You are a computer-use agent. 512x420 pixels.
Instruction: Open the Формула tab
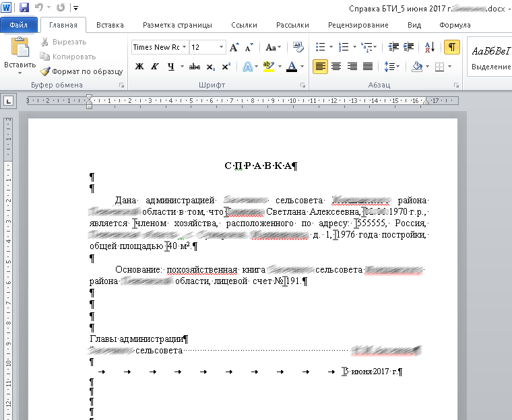(x=455, y=25)
